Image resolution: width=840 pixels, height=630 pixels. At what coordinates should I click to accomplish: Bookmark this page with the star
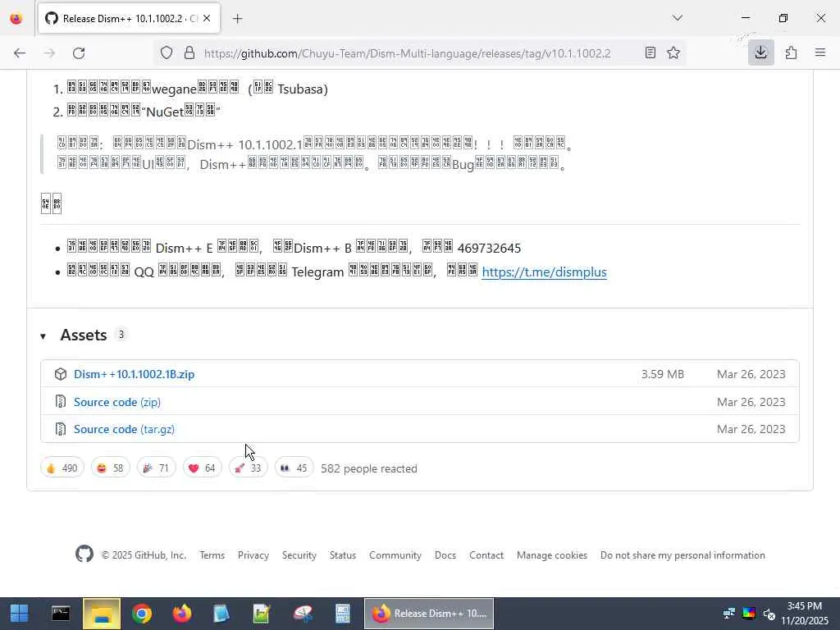click(673, 53)
